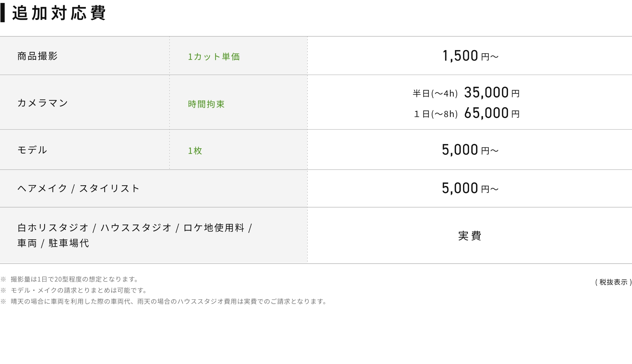Click the 5,000円〜 price in the モデル row
The width and height of the screenshot is (632, 364).
pyautogui.click(x=470, y=150)
